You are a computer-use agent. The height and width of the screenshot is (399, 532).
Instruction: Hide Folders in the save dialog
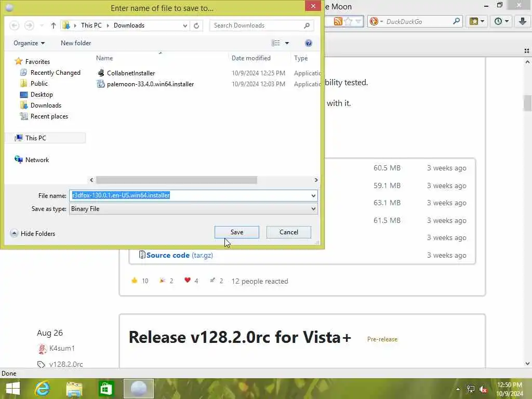[x=33, y=233]
